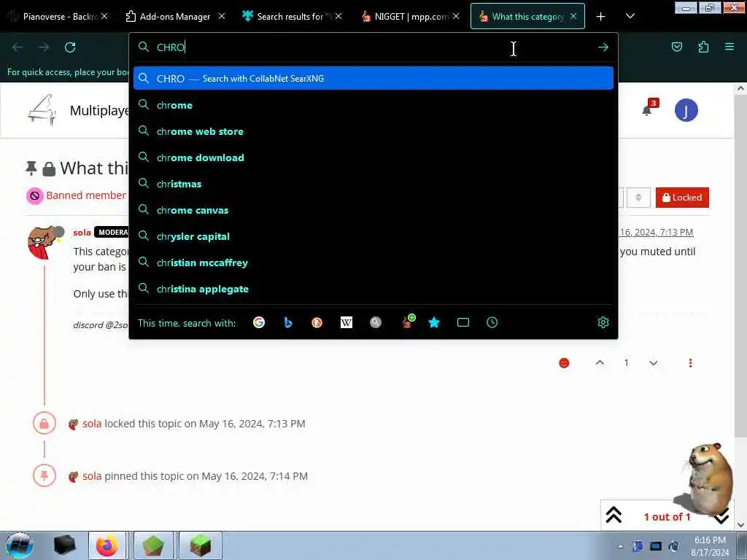Viewport: 747px width, 560px height.
Task: Open Pocket save icon in toolbar
Action: click(676, 47)
